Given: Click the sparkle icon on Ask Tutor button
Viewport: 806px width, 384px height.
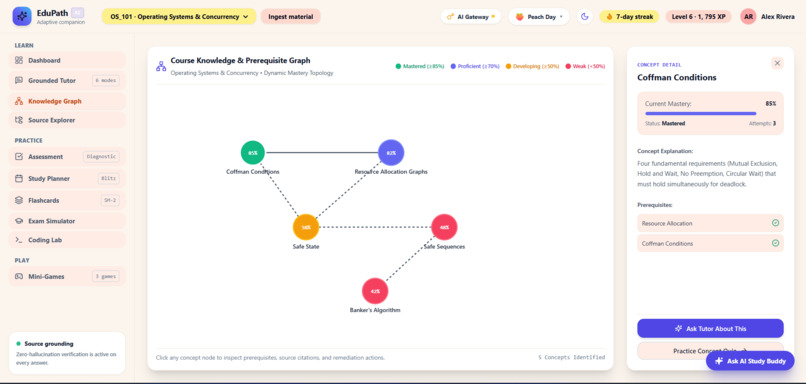Looking at the screenshot, I should pos(679,328).
